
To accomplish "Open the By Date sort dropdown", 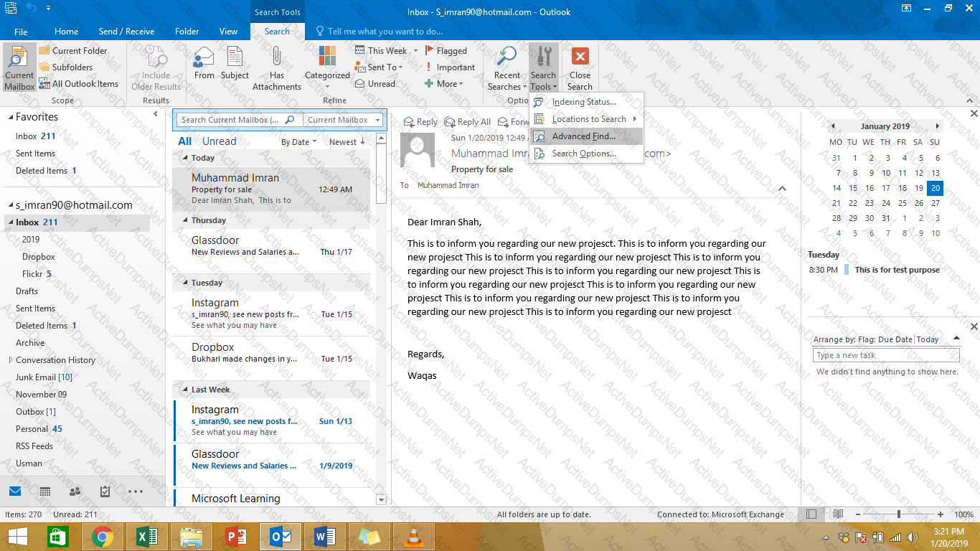I will click(x=299, y=142).
